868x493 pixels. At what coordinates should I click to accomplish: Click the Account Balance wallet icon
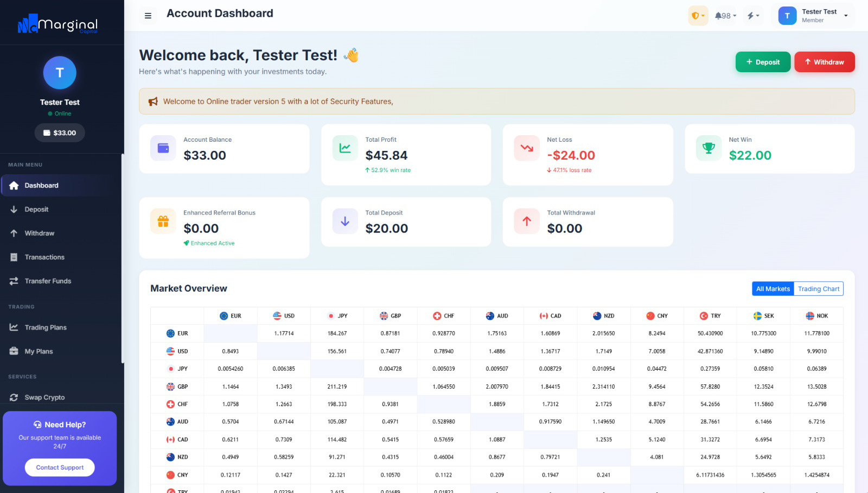point(163,148)
